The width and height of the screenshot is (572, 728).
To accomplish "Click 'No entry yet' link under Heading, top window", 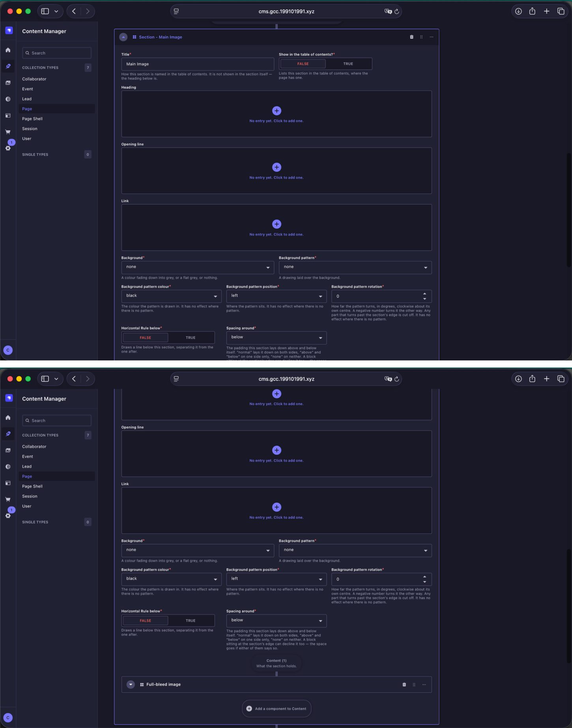I will click(x=277, y=121).
